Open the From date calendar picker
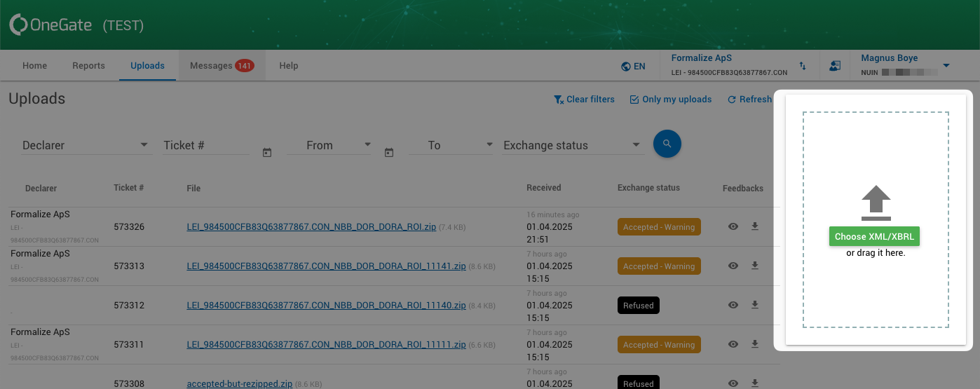980x389 pixels. pos(267,152)
